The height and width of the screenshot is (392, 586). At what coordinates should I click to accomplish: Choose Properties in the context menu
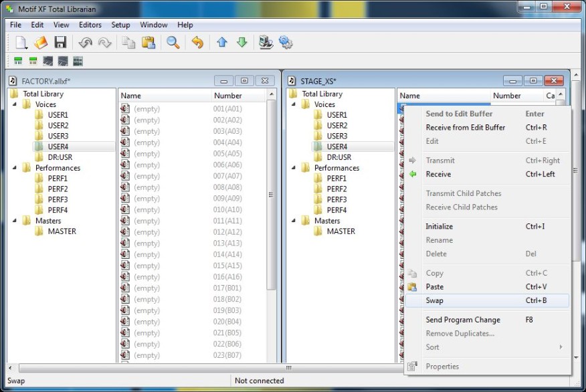coord(488,367)
